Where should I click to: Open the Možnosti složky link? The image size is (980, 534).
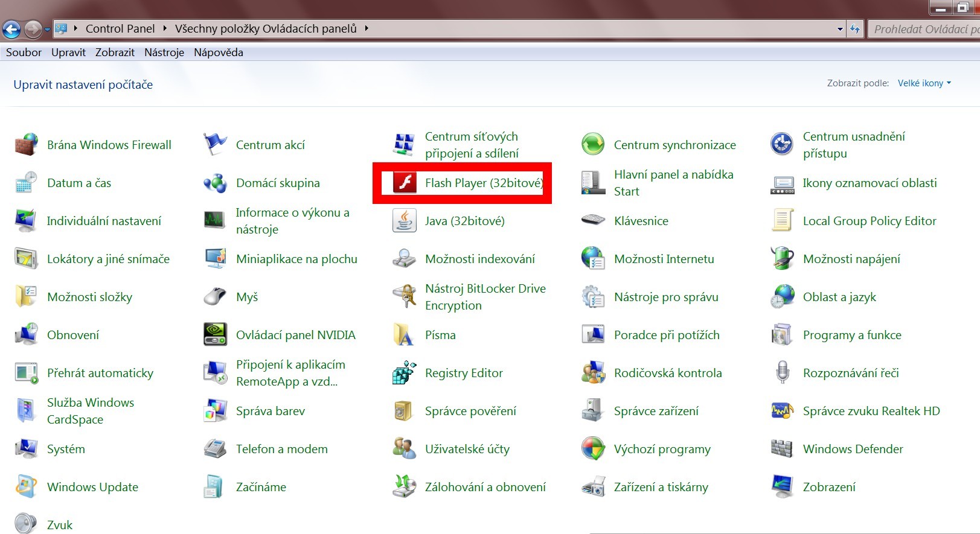point(89,297)
